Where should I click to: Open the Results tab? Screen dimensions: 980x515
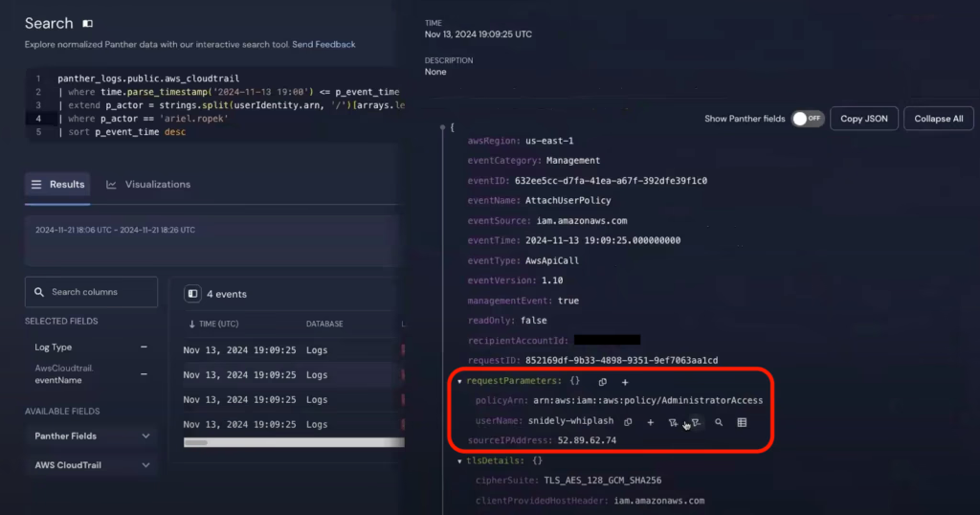(x=57, y=185)
